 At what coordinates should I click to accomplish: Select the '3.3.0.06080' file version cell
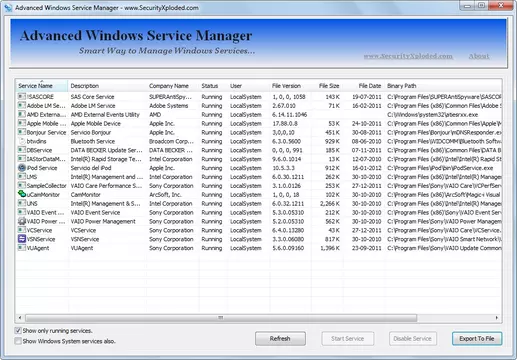(x=288, y=239)
